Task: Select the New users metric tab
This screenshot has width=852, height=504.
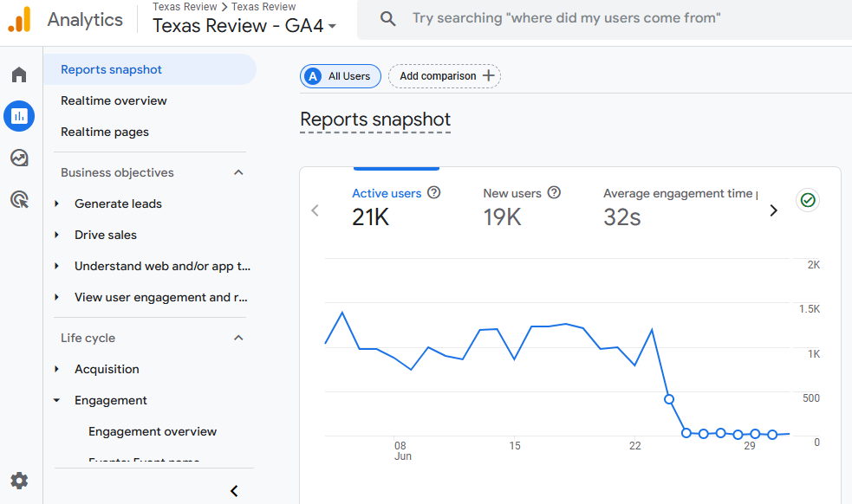Action: click(x=522, y=208)
